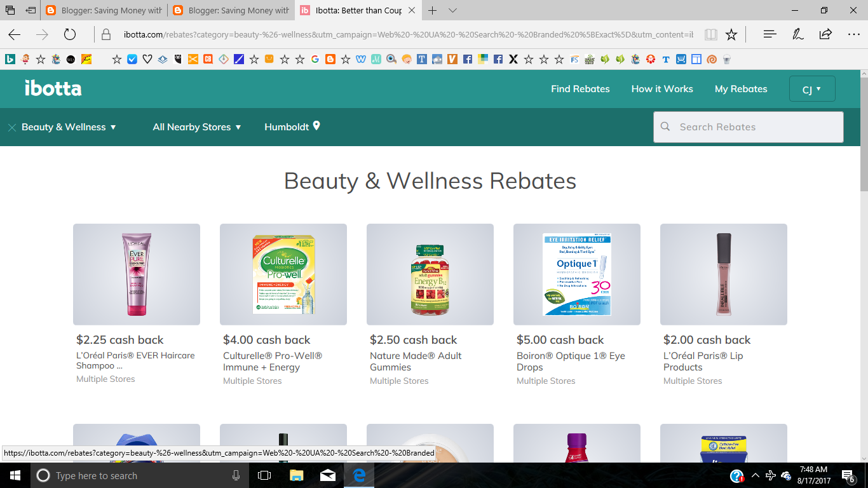Image resolution: width=868 pixels, height=488 pixels.
Task: Click the ibotta logo
Action: pyautogui.click(x=53, y=88)
